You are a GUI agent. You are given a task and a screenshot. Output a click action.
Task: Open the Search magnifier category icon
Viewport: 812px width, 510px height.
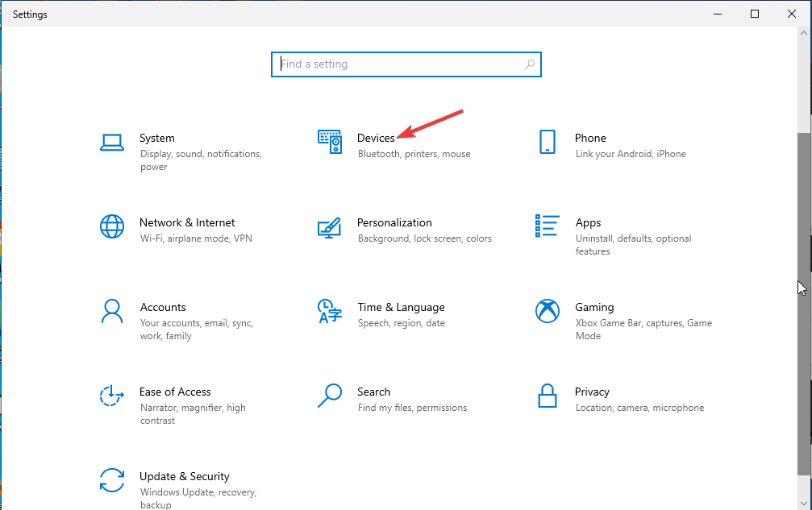click(330, 395)
